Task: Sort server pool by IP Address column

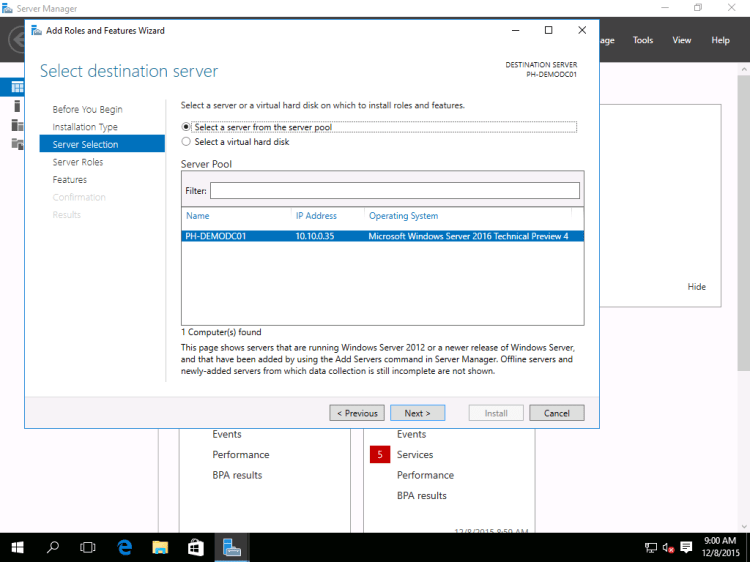Action: [x=316, y=216]
